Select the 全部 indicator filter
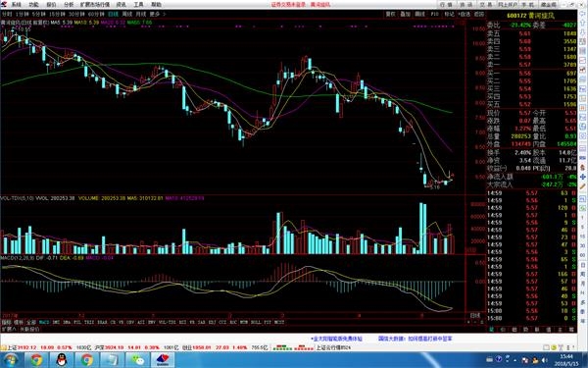The width and height of the screenshot is (588, 368). tap(31, 322)
